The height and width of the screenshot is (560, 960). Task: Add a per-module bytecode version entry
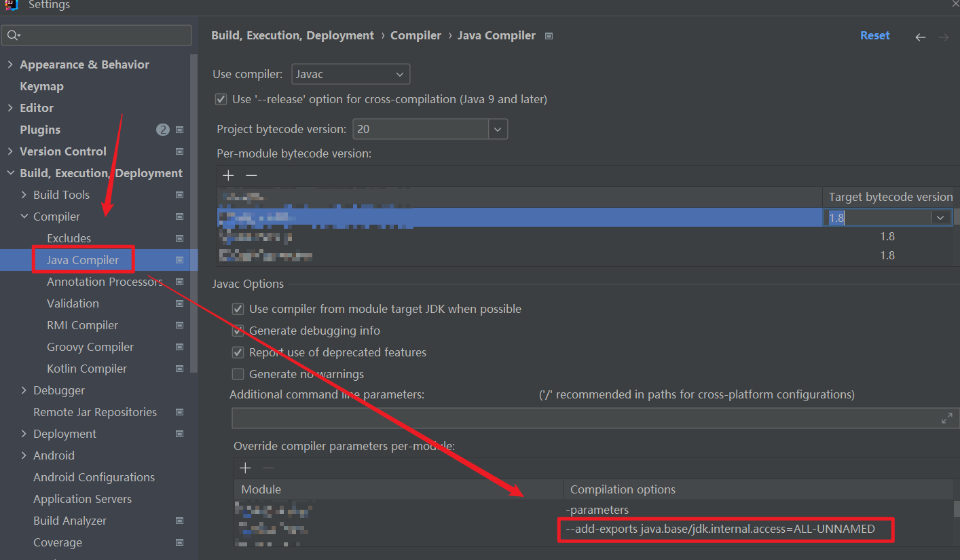(228, 176)
